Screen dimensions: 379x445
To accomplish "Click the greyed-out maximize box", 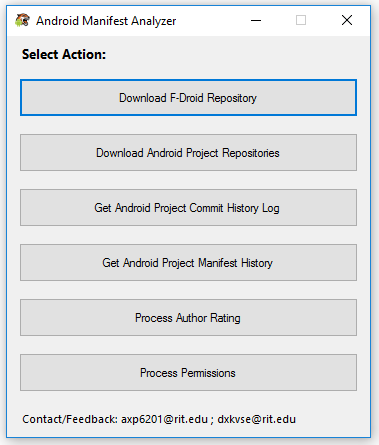I will point(301,20).
